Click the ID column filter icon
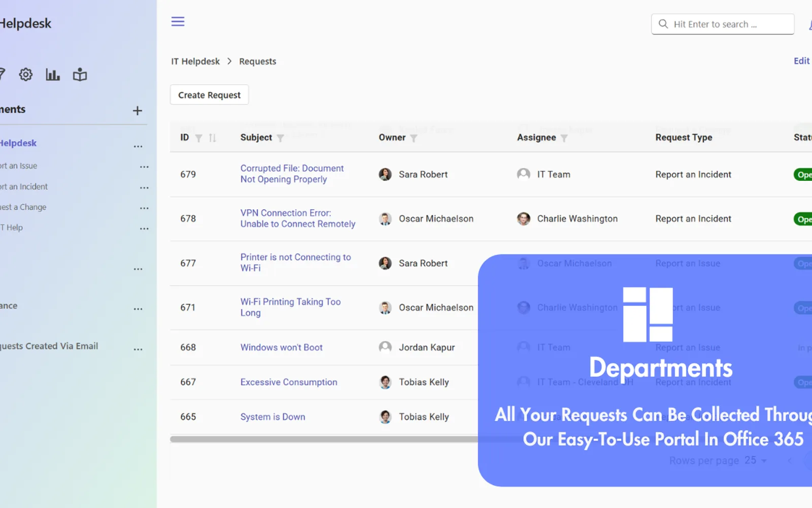 click(x=199, y=138)
